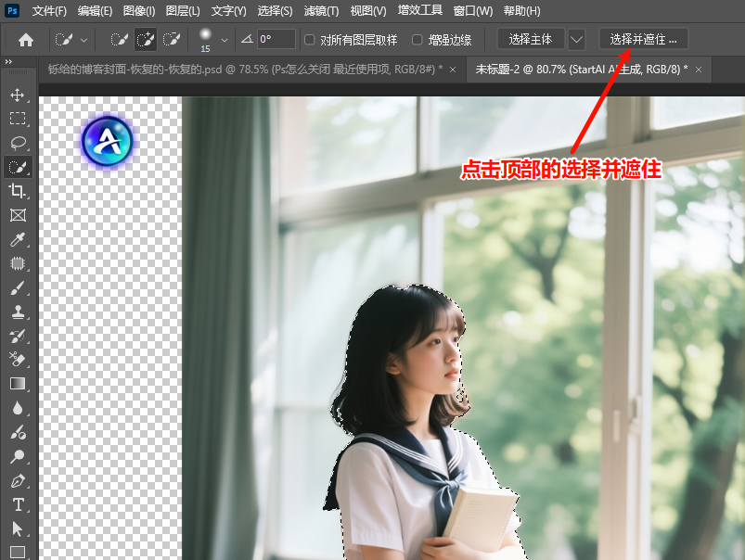Open the 滤镜(T) menu

(321, 11)
